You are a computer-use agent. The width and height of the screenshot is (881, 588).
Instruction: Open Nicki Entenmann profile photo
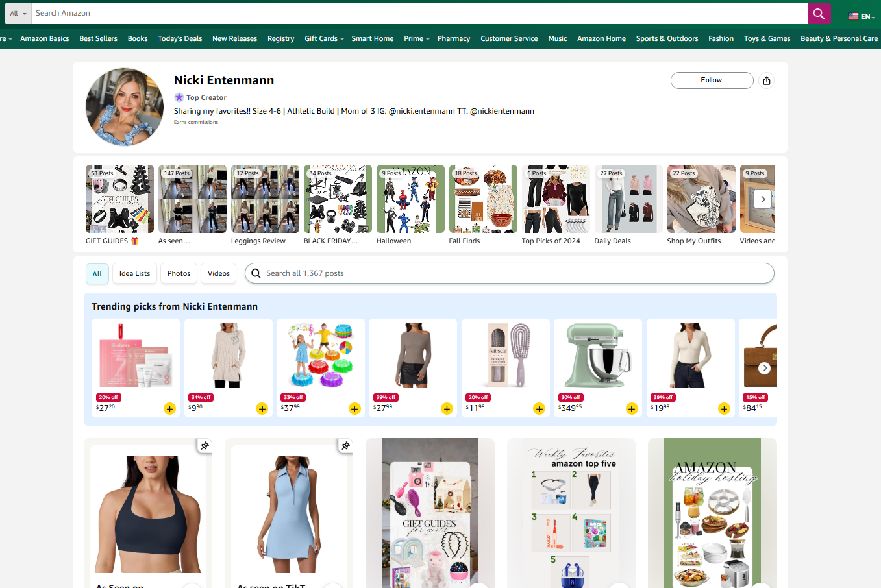tap(125, 107)
